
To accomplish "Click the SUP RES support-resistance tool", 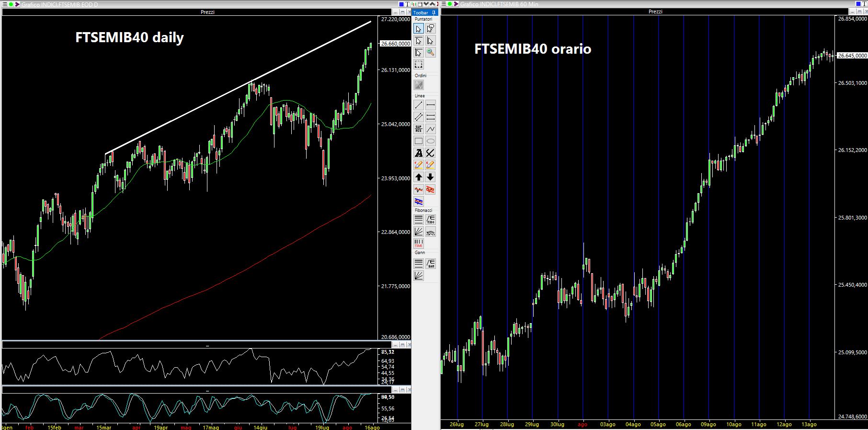I will (419, 129).
